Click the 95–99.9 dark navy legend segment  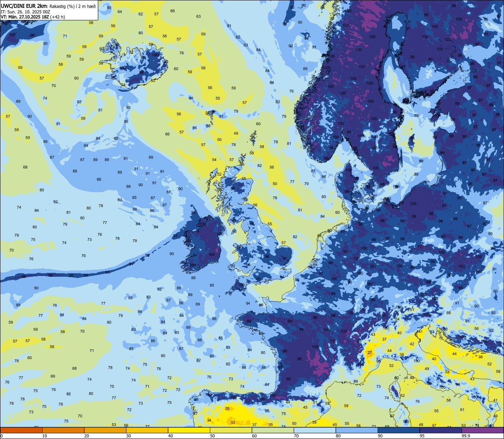tap(441, 430)
